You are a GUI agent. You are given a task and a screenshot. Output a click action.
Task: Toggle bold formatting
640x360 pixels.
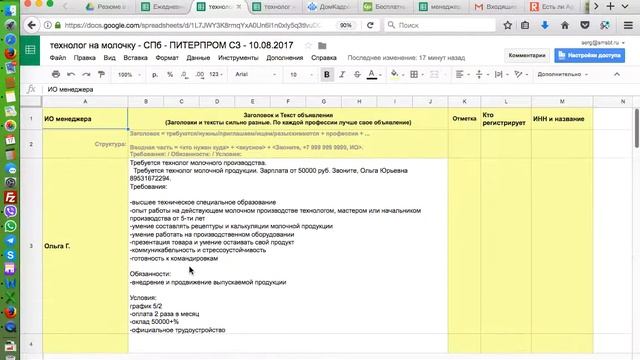327,74
